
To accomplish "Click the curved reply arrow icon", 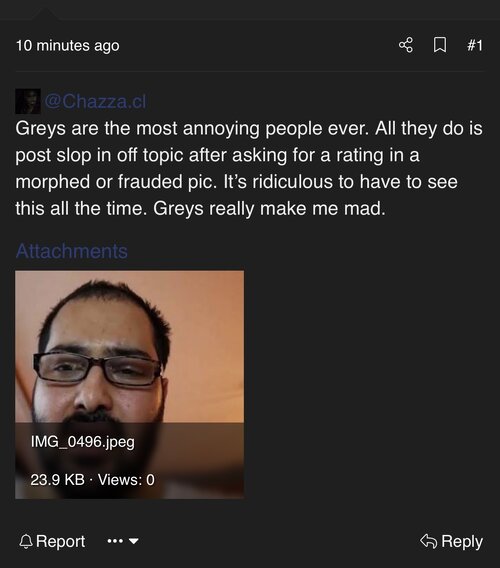I will tap(428, 541).
